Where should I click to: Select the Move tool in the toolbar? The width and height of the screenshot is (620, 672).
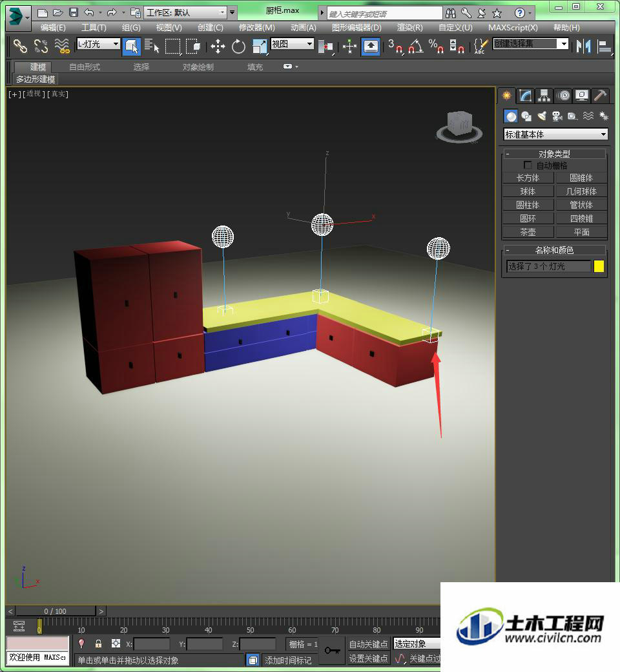218,46
